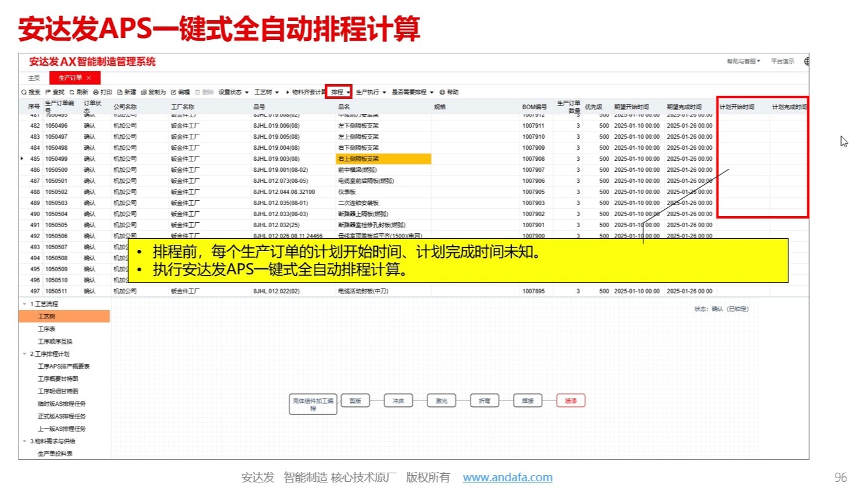The image size is (868, 488).
Task: Open 工序明细甘特图 in the side tree
Action: point(58,391)
